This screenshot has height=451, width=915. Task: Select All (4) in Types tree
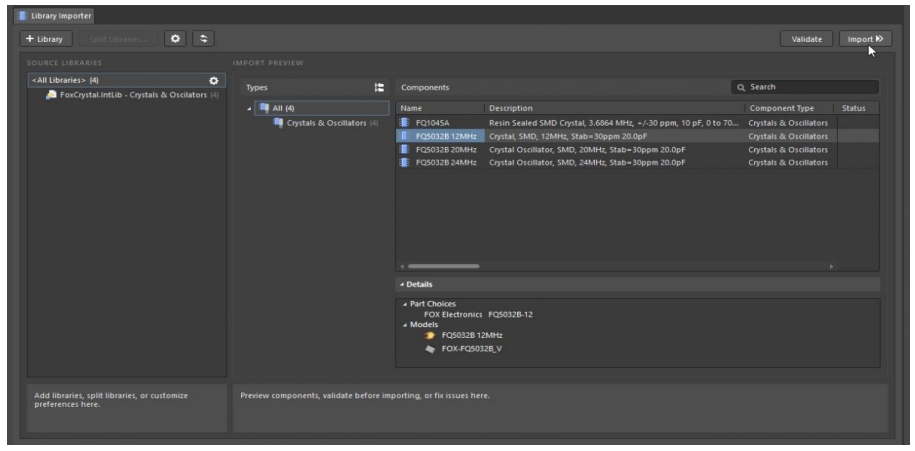coord(322,109)
